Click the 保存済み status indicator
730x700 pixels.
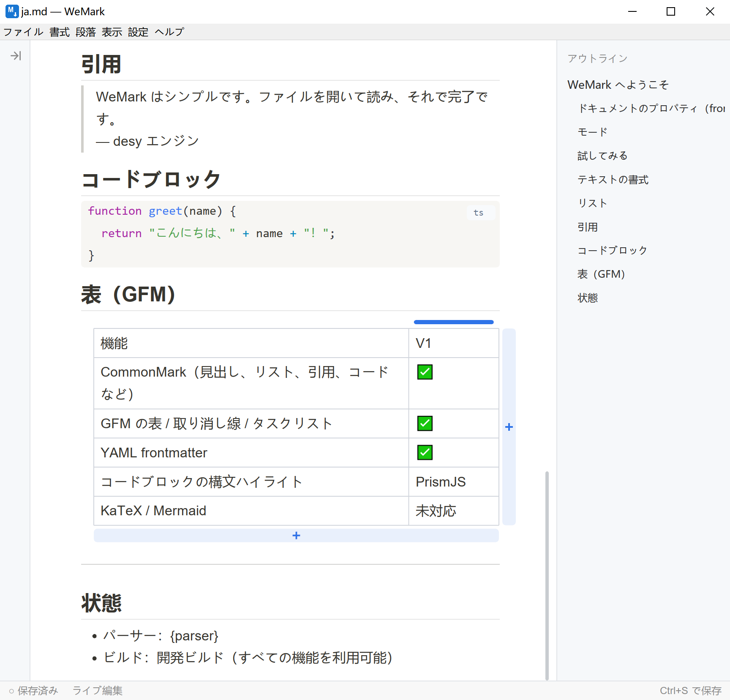(33, 690)
